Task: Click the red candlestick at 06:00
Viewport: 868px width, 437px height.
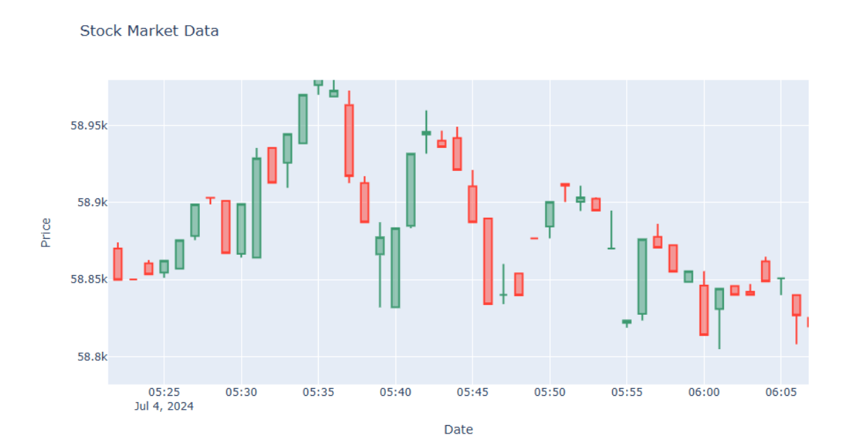Action: coord(704,310)
